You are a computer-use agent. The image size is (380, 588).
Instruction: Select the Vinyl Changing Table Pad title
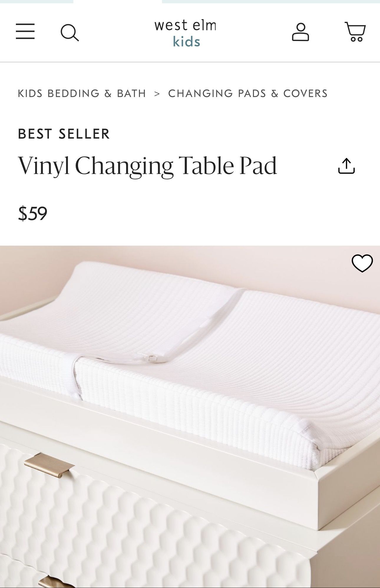click(148, 166)
